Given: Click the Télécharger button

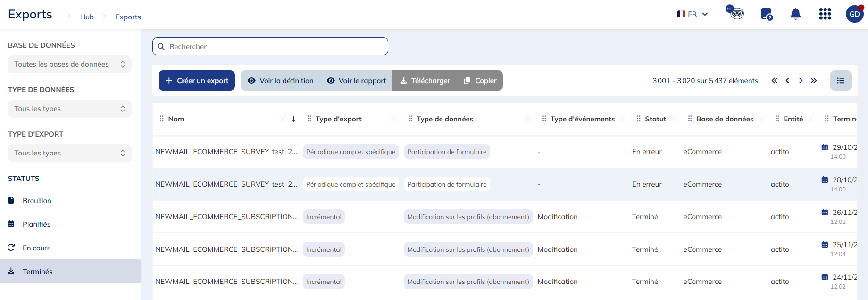Looking at the screenshot, I should (425, 81).
